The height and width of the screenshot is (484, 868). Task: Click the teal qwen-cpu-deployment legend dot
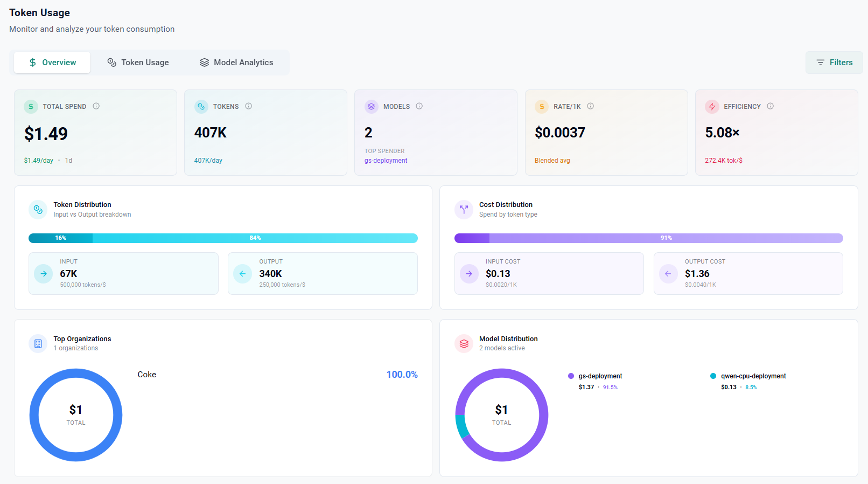[713, 376]
